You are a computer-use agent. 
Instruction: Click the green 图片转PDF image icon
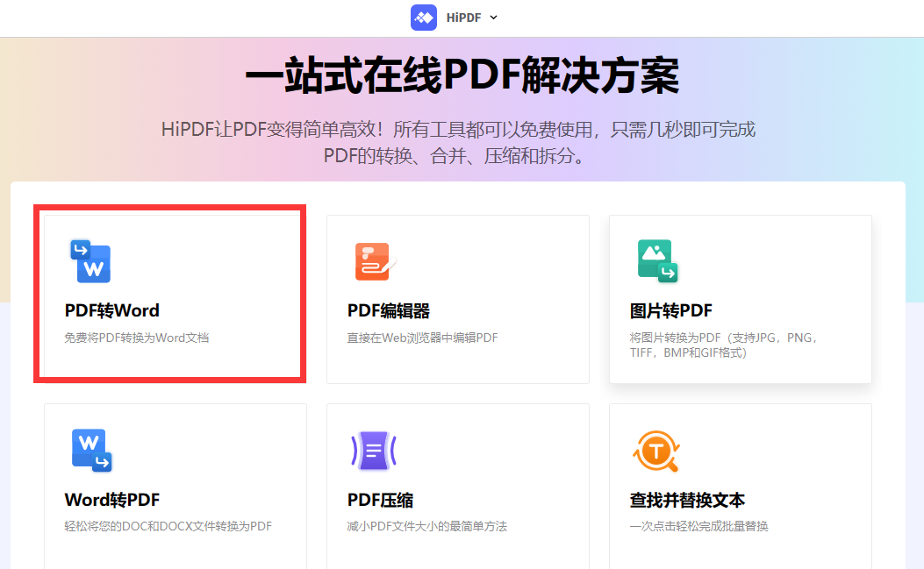[656, 261]
